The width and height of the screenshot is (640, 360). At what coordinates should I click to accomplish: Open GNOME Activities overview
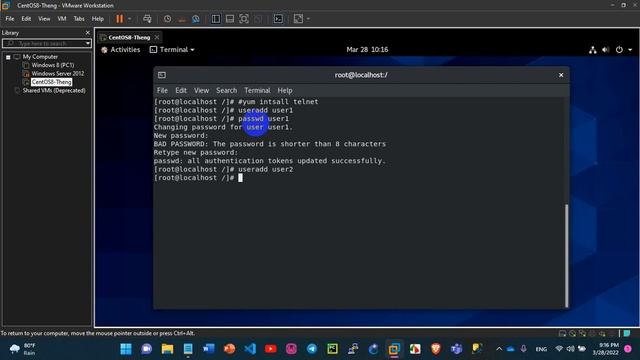120,50
